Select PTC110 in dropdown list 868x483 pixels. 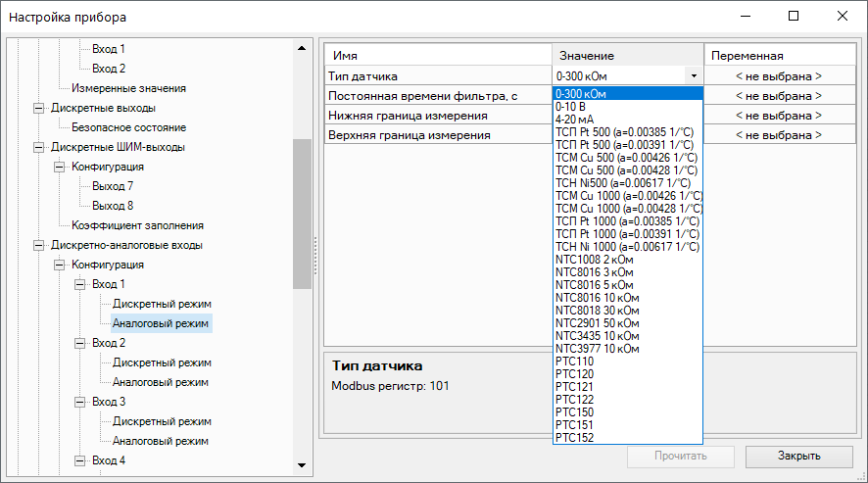(574, 362)
